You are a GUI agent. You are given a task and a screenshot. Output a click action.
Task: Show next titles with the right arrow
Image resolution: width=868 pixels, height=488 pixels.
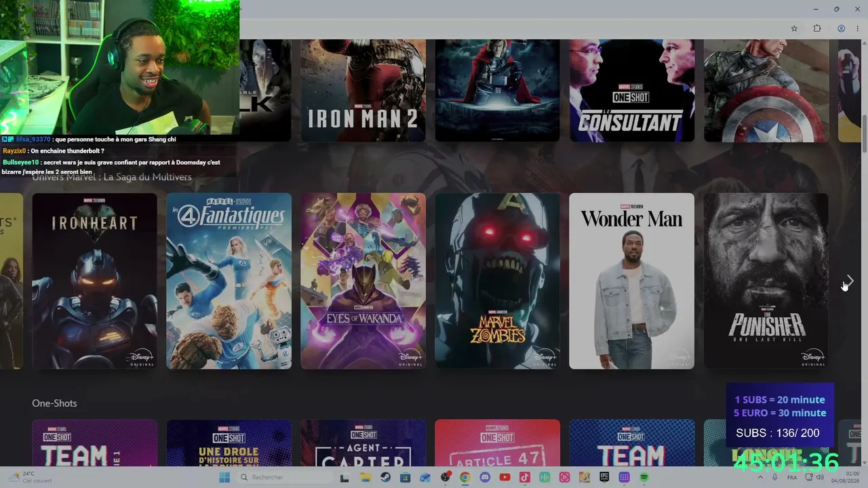coord(849,281)
